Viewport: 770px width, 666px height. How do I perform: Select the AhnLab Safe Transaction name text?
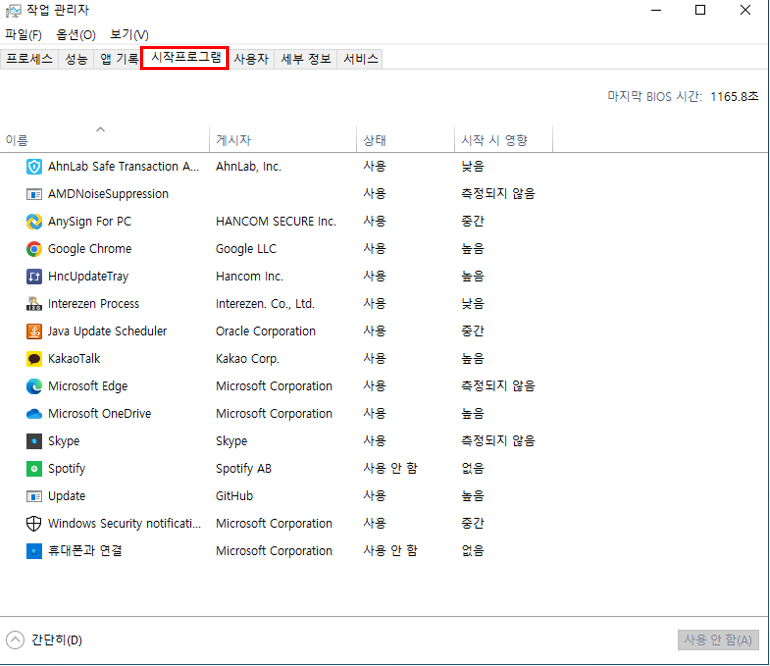pos(123,166)
